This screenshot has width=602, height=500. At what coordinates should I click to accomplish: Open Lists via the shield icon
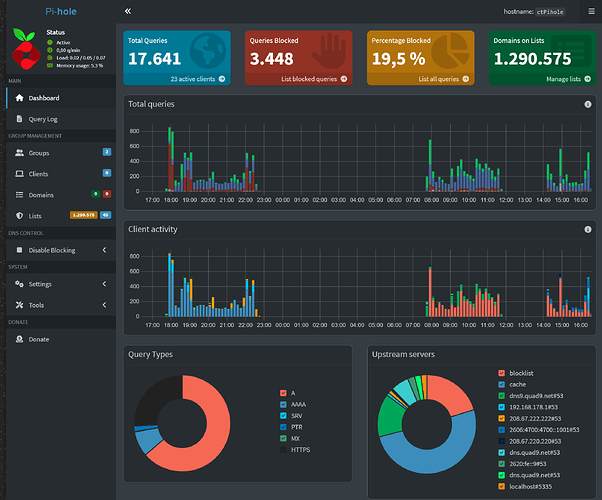click(x=20, y=215)
